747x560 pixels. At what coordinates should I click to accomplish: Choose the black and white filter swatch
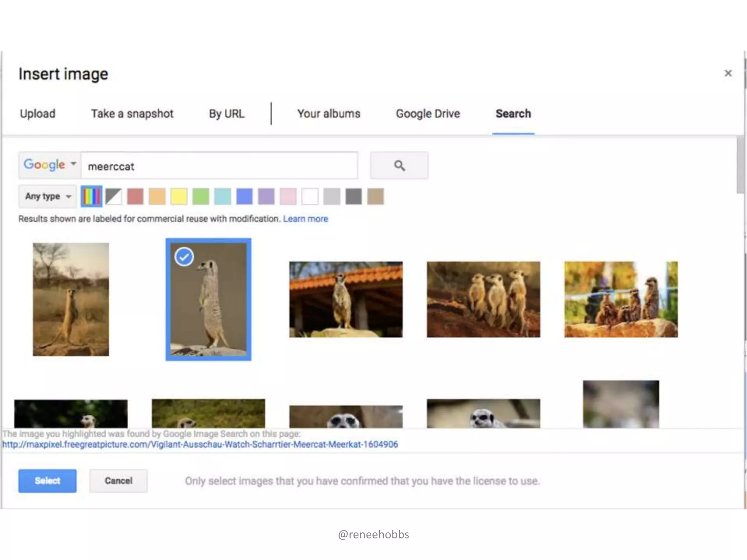coord(113,197)
